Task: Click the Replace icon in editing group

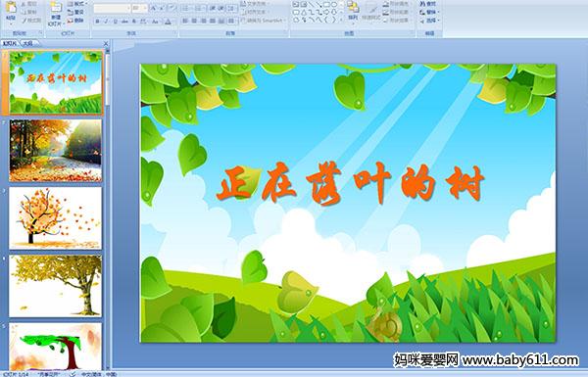Action: point(428,12)
